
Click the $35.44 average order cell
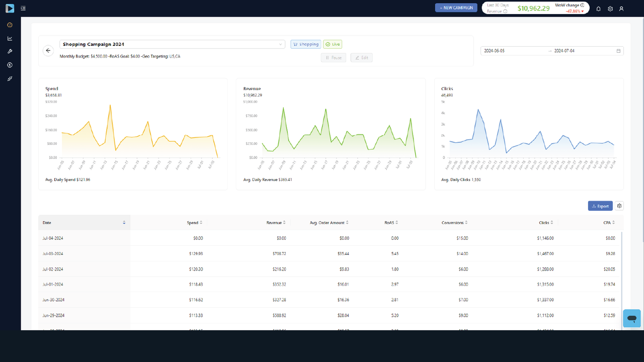click(x=342, y=253)
